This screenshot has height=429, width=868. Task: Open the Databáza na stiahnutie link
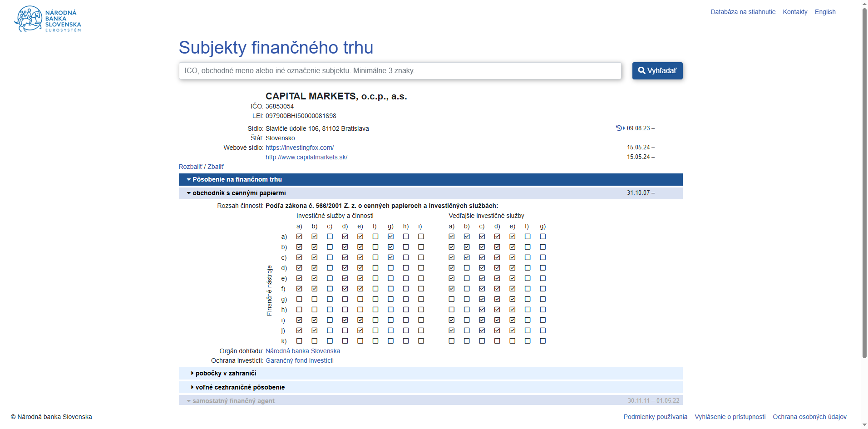pos(743,12)
